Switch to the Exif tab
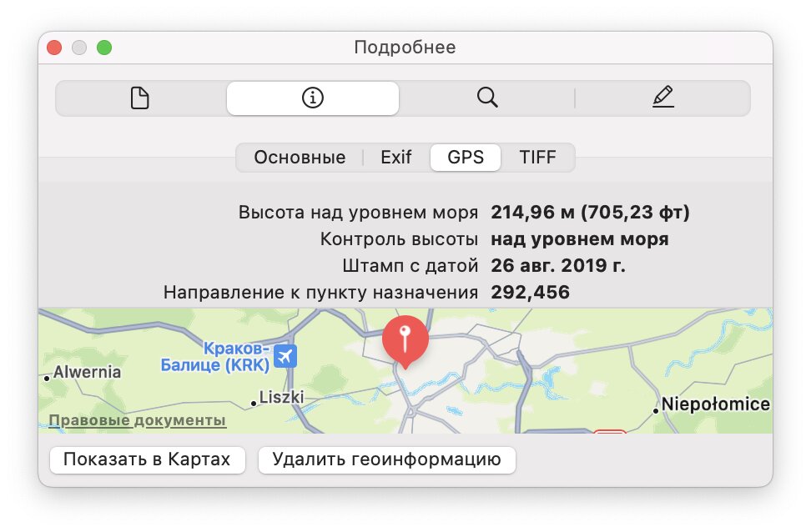Screen dimensions: 811x532 tap(396, 157)
